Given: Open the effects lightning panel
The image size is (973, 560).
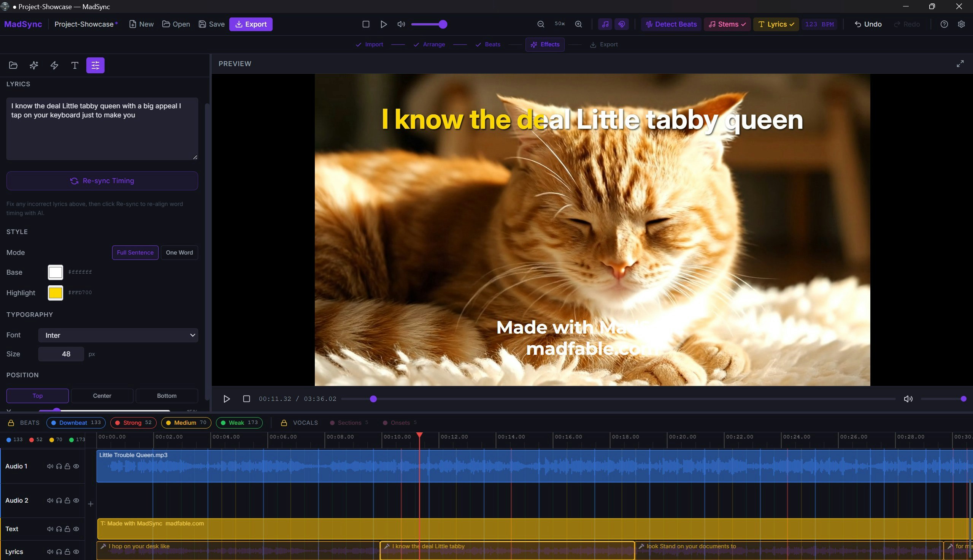Looking at the screenshot, I should [x=54, y=65].
